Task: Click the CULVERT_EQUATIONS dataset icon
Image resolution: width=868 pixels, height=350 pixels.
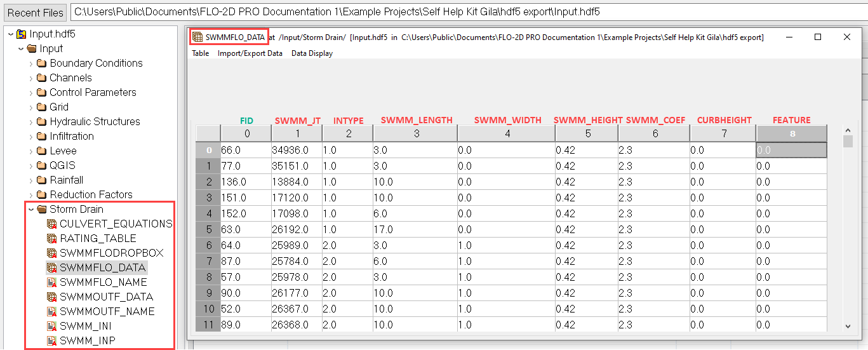Action: point(52,224)
